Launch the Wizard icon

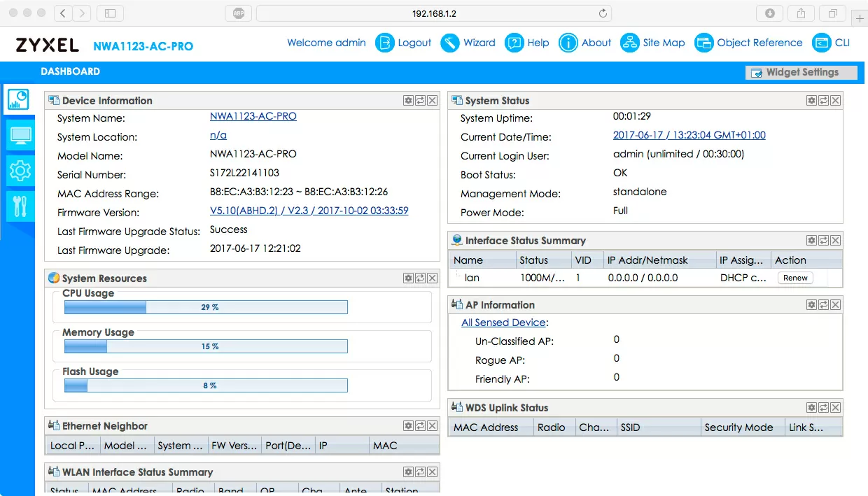(450, 43)
